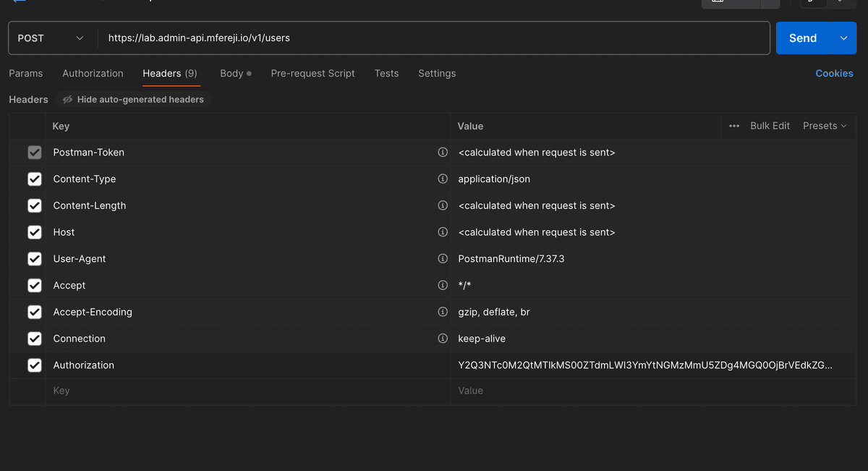Open the Pre-request Script tab
This screenshot has height=471, width=868.
coord(312,73)
